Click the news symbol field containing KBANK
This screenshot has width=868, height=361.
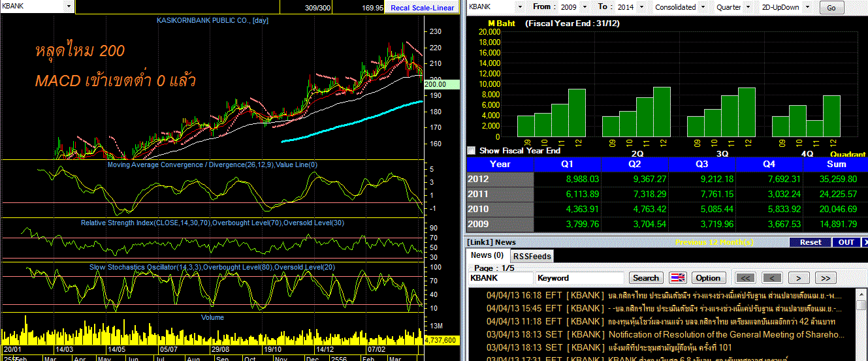click(x=500, y=278)
